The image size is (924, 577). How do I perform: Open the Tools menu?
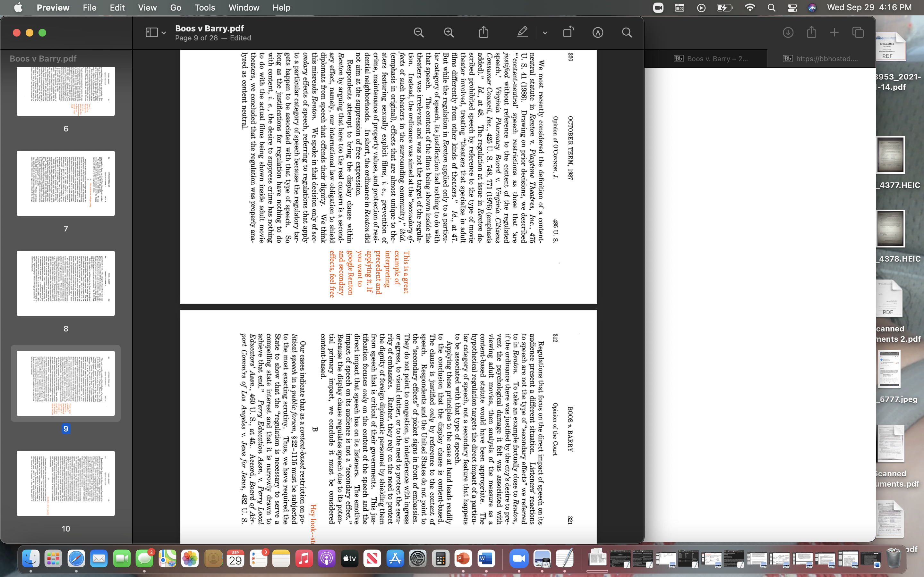point(205,8)
